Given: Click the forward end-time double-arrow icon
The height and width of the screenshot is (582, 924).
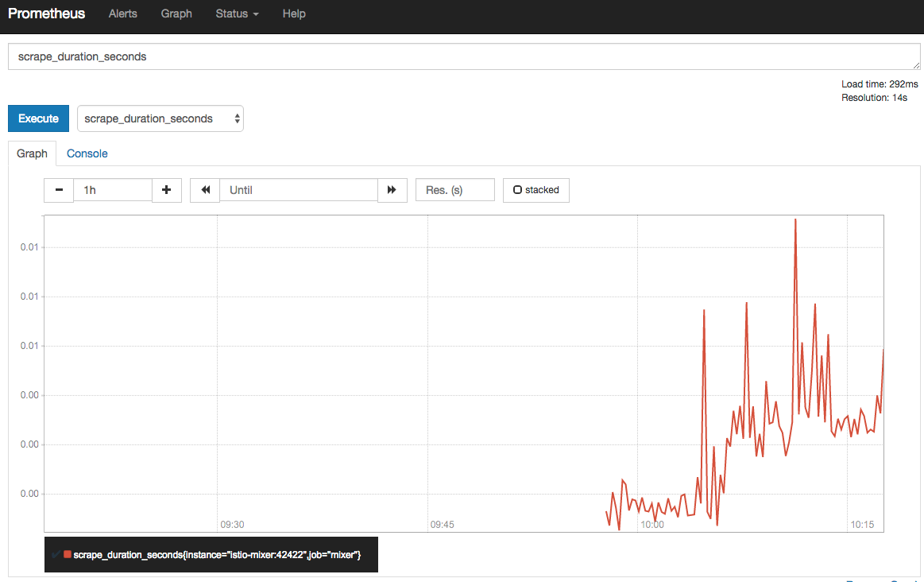Looking at the screenshot, I should 392,190.
